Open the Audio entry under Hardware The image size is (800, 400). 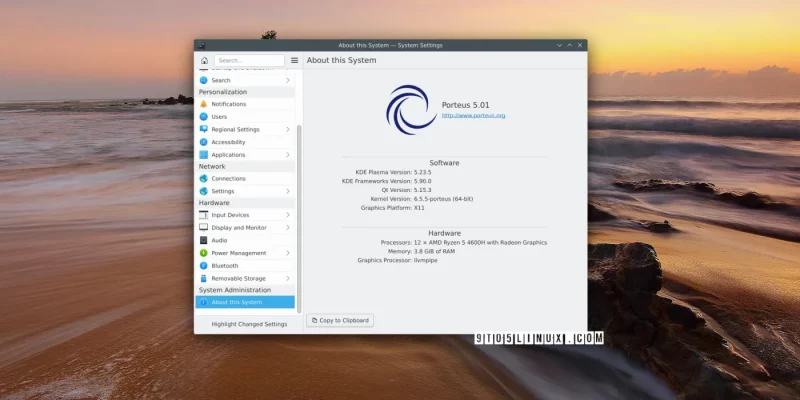[245, 240]
